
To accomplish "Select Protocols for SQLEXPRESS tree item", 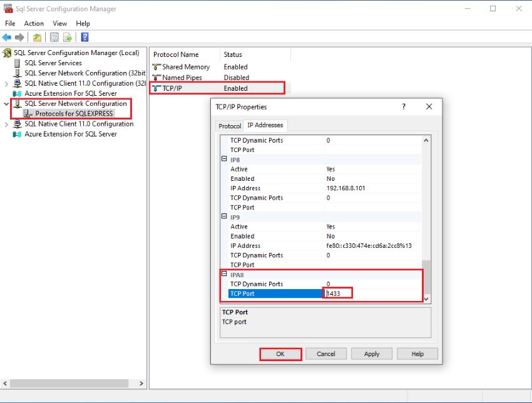I will pos(74,114).
